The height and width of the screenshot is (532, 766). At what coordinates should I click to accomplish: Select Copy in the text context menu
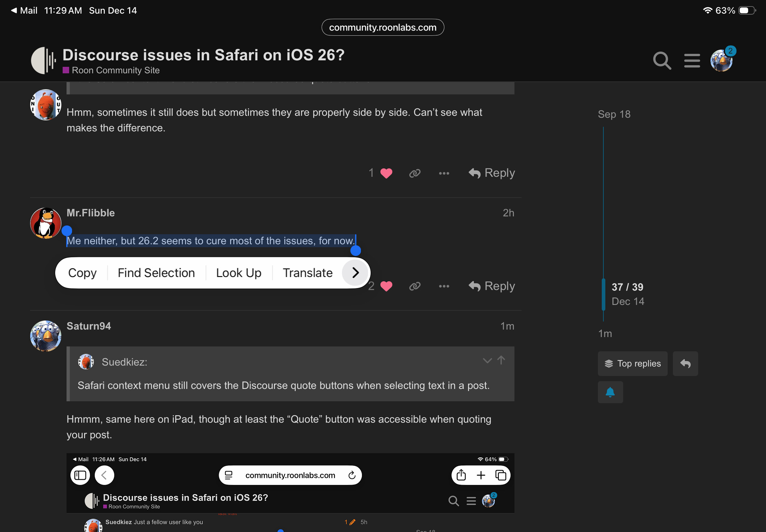coord(82,273)
